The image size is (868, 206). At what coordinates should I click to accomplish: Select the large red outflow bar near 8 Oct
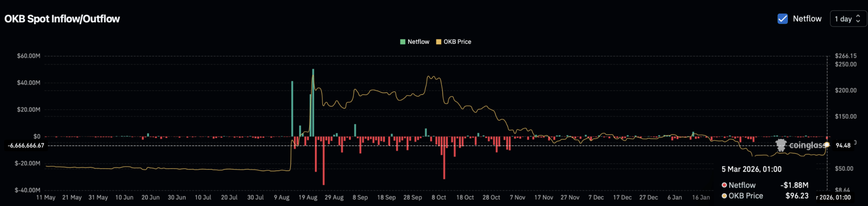click(x=444, y=158)
